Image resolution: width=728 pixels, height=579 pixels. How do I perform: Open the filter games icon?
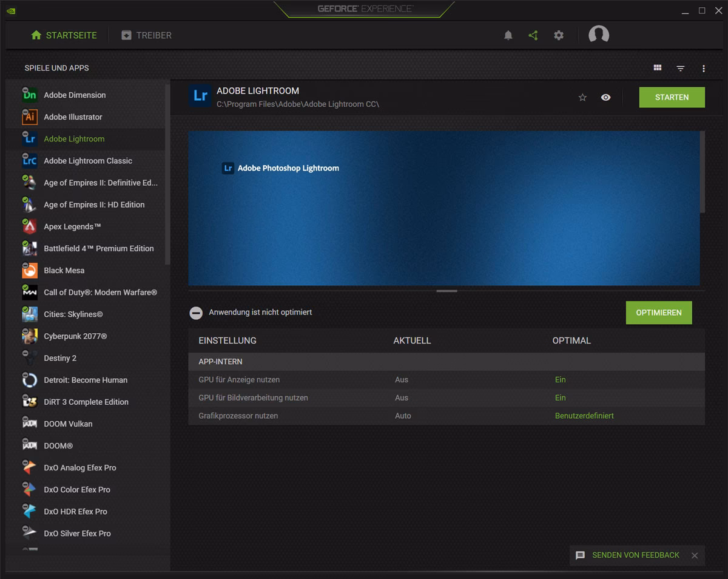681,69
